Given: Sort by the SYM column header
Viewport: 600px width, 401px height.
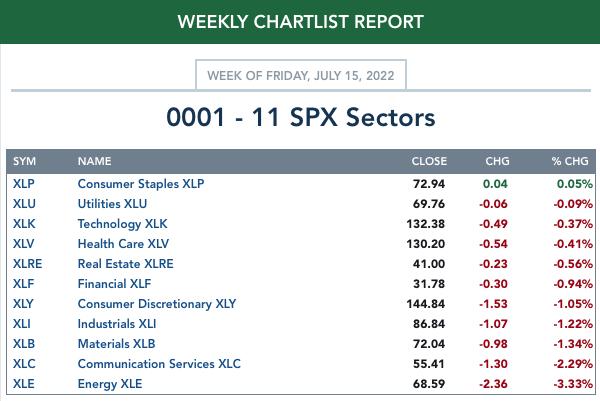Looking at the screenshot, I should point(26,161).
